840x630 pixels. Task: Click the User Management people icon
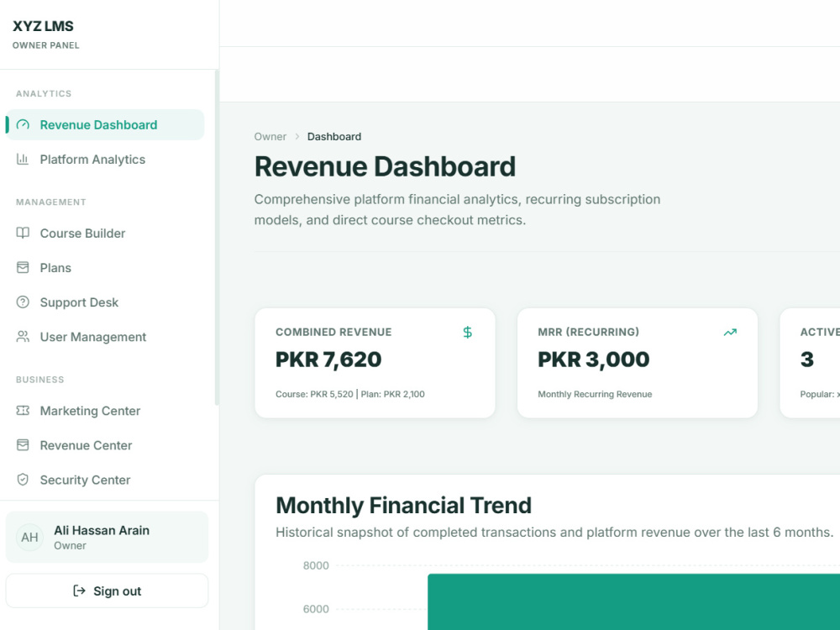click(x=23, y=337)
